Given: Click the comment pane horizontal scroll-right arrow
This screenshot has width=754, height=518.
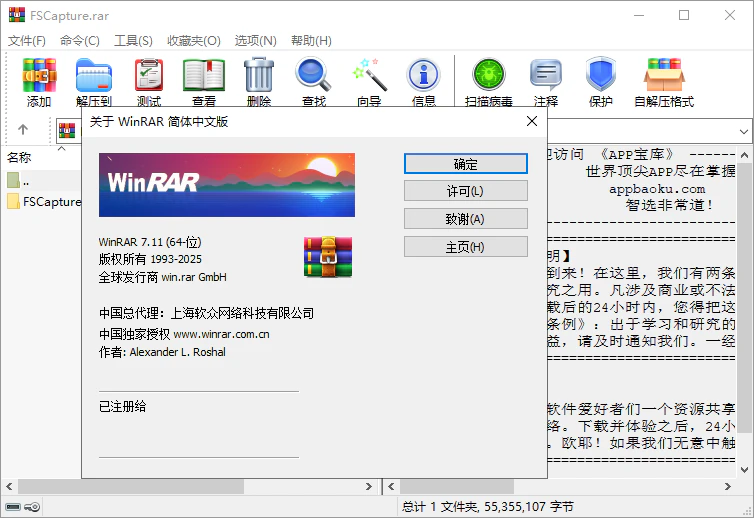Looking at the screenshot, I should pyautogui.click(x=728, y=487).
